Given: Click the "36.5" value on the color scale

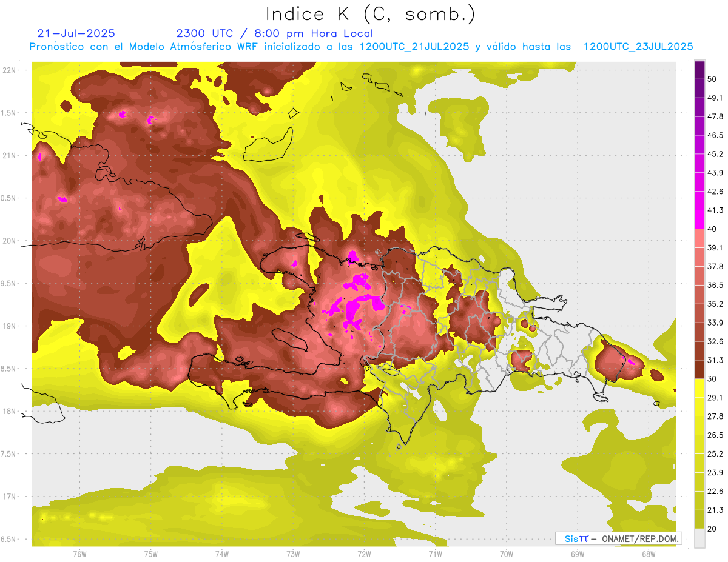Looking at the screenshot, I should click(x=715, y=285).
